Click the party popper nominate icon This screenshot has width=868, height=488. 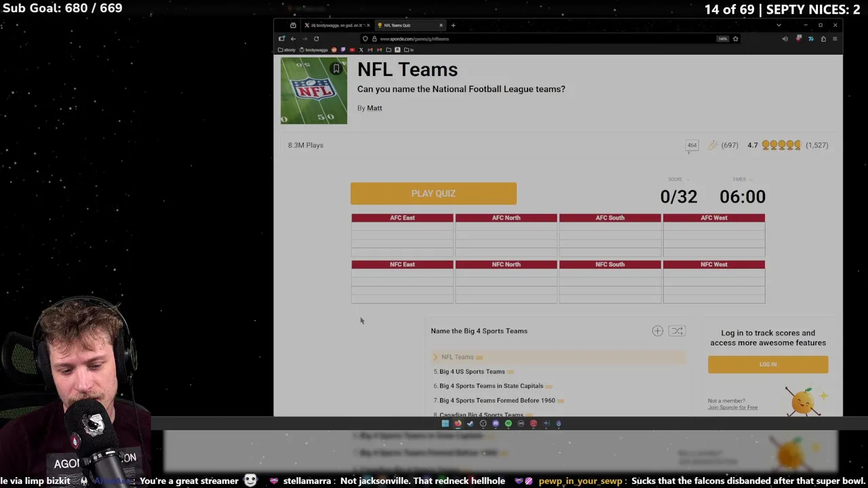[x=713, y=145]
